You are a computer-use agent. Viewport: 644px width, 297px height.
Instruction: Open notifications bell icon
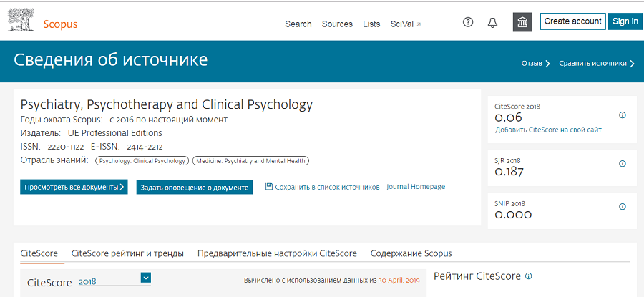pyautogui.click(x=492, y=23)
